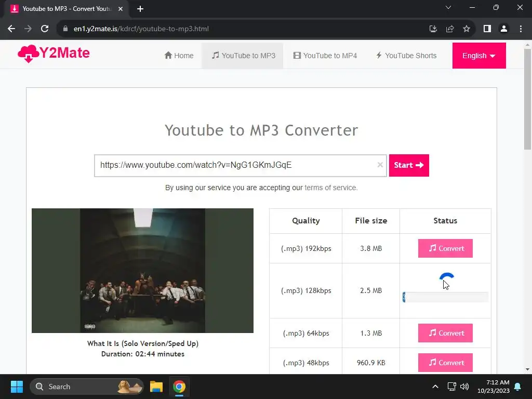Click the install app icon in address bar
Screen dimensions: 532x399
click(x=433, y=29)
